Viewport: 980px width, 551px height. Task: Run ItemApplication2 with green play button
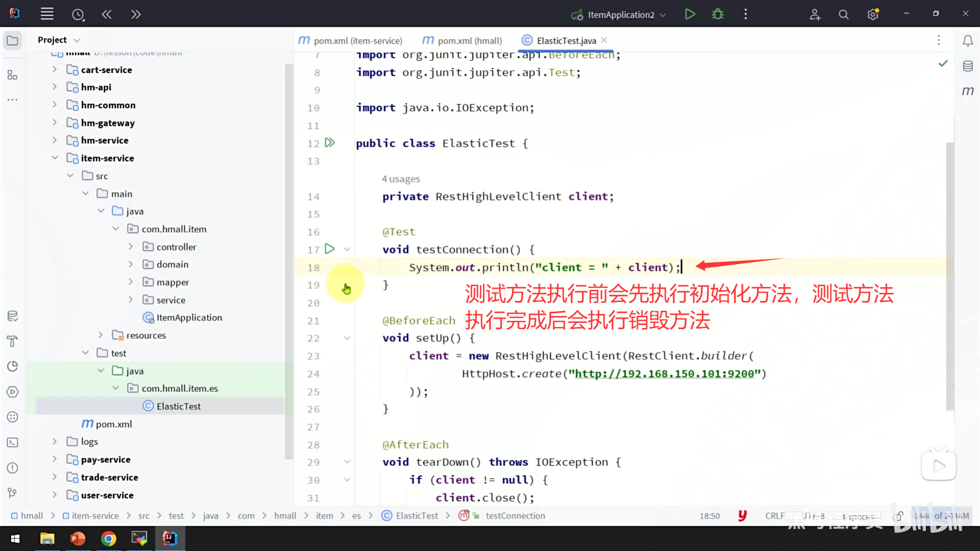point(690,14)
